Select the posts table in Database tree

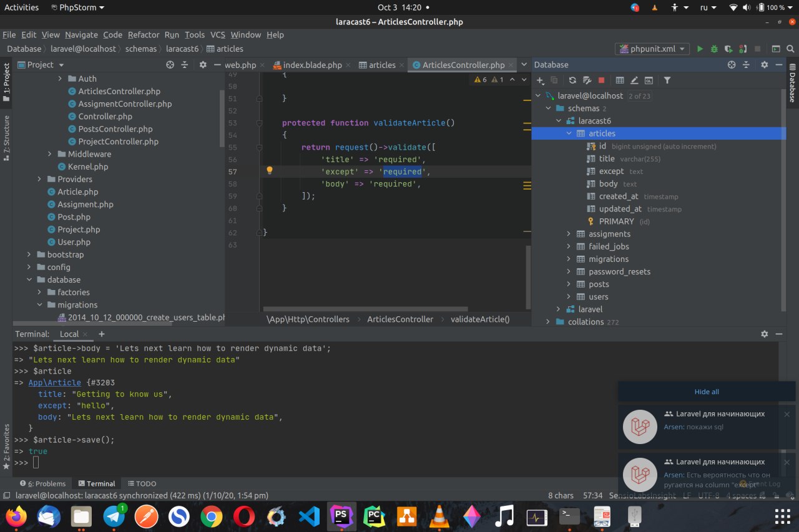coord(599,284)
